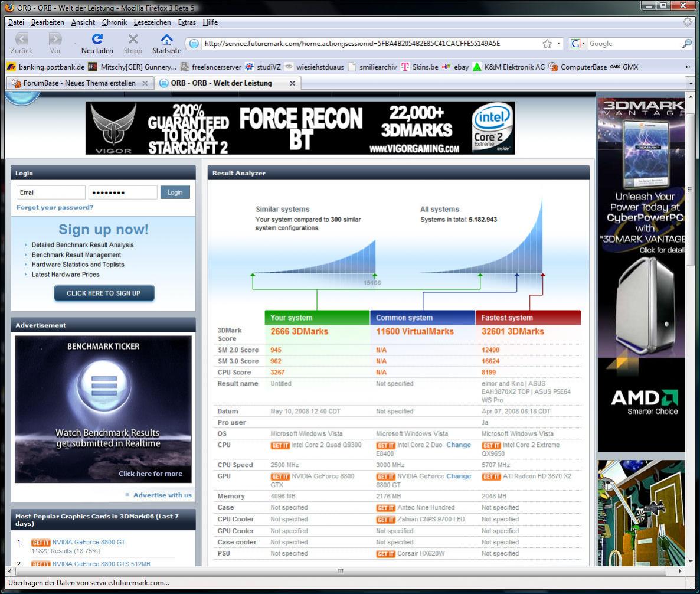The width and height of the screenshot is (700, 594).
Task: Open K&M Elektronik AG bookmark
Action: pos(509,67)
